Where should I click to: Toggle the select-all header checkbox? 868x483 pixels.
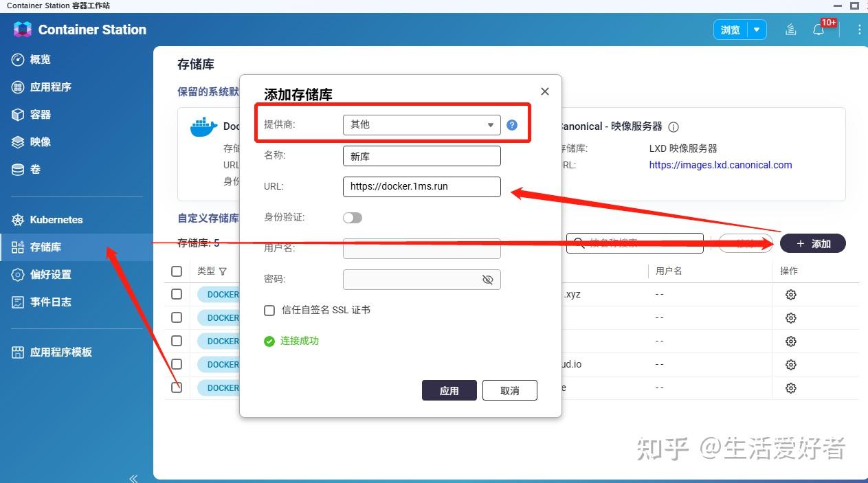click(177, 271)
